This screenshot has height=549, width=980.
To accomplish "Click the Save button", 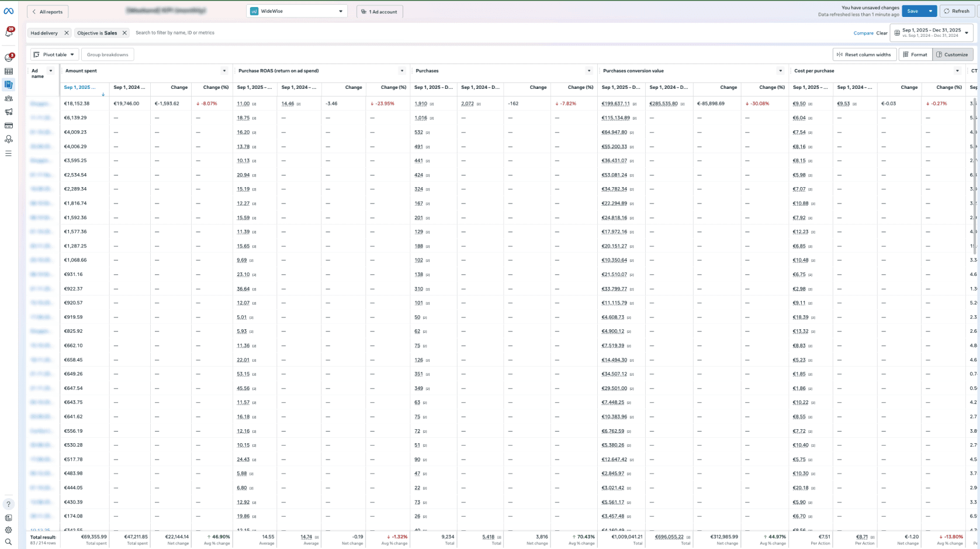I will click(912, 11).
